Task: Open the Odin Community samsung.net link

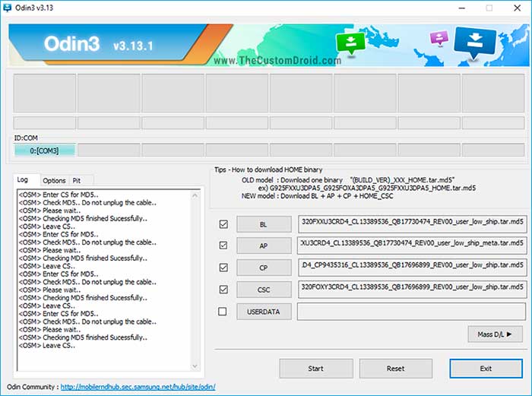Action: [138, 387]
